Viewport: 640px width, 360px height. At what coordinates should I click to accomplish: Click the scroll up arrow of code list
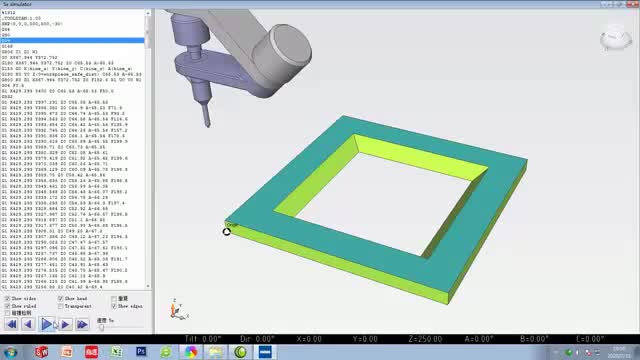tap(148, 13)
